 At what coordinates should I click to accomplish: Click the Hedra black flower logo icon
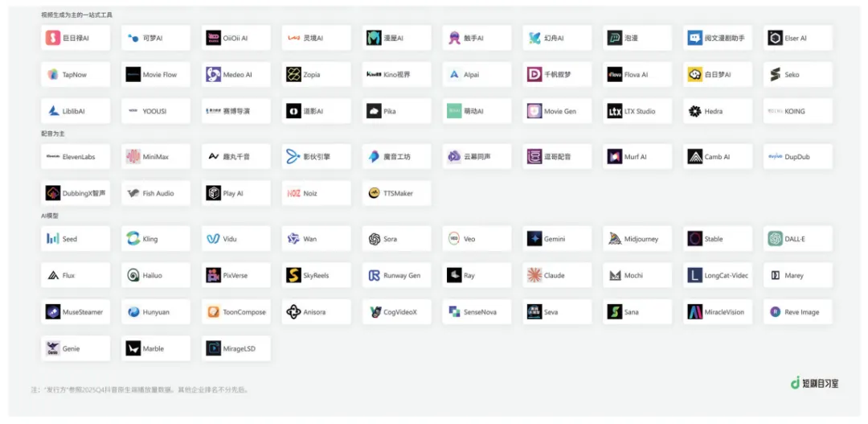tap(694, 111)
